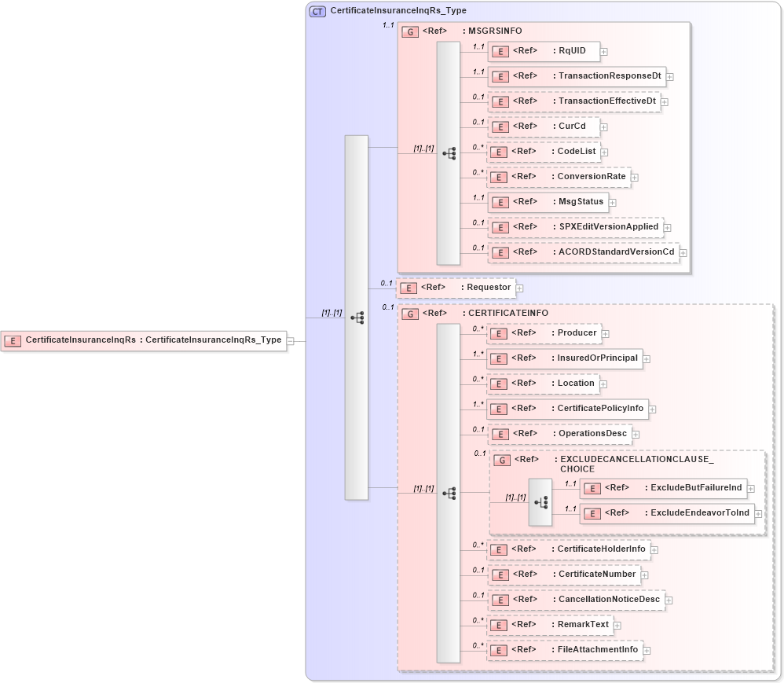Select the G icon of the CERTIFICATEINFO group
This screenshot has width=784, height=683.
coord(410,313)
